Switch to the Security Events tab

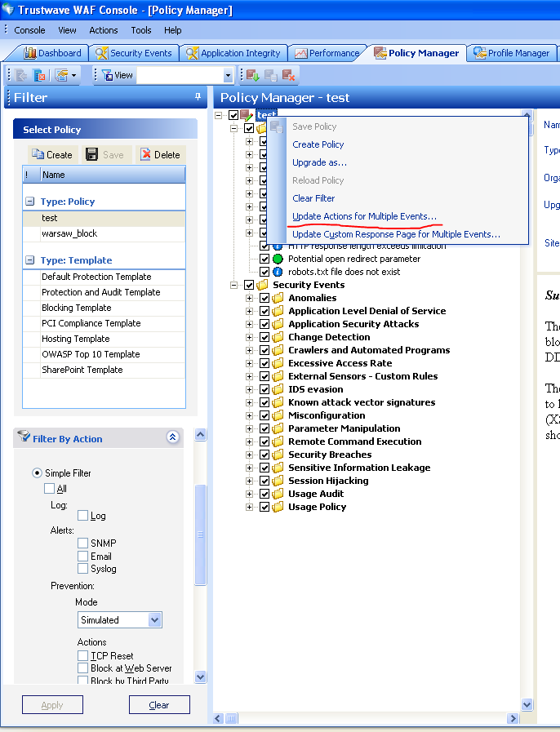pos(134,53)
